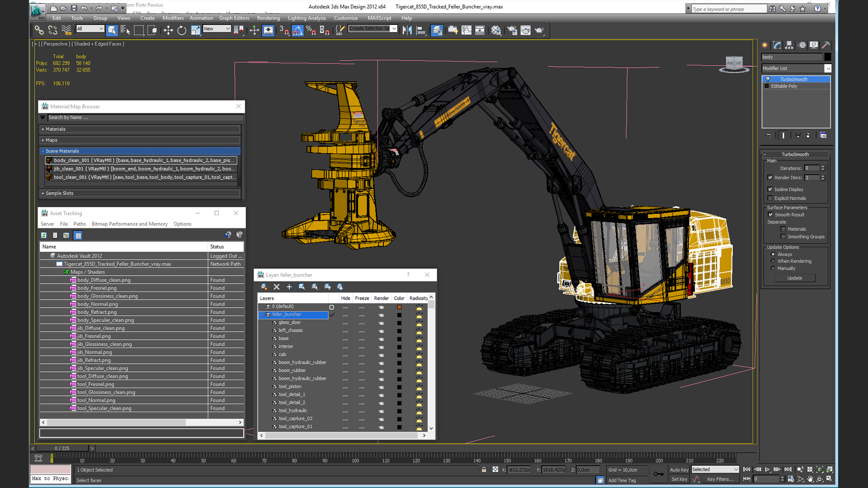Open the selection filter All dropdown
This screenshot has width=868, height=488.
90,28
